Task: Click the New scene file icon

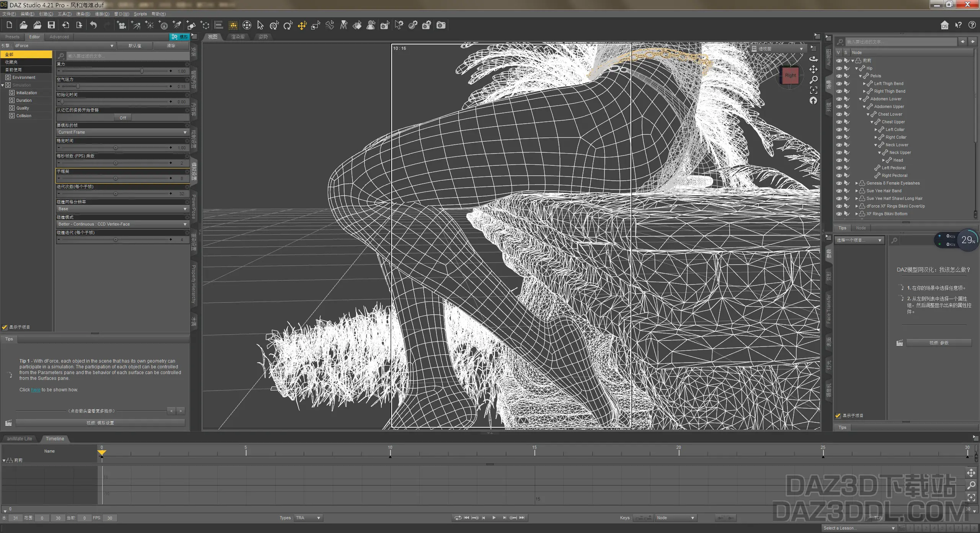Action: 9,25
